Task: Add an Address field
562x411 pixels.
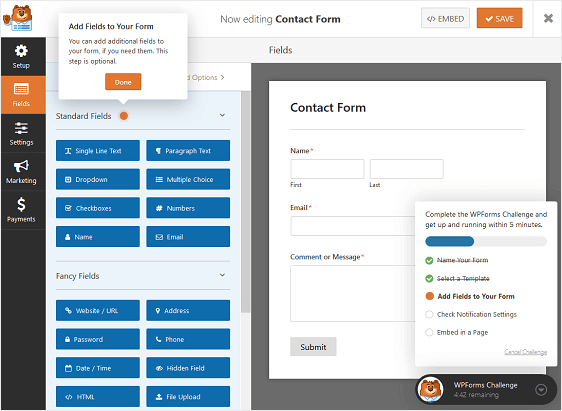Action: click(x=188, y=310)
